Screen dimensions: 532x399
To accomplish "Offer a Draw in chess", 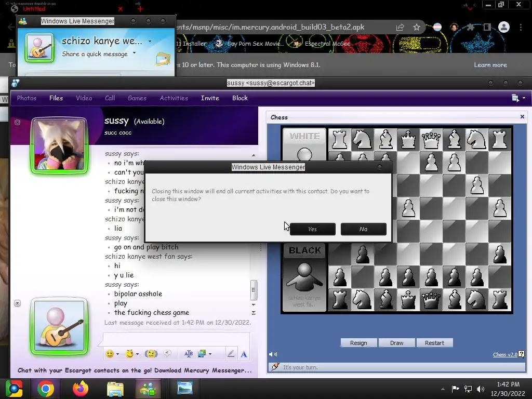I will [x=396, y=343].
